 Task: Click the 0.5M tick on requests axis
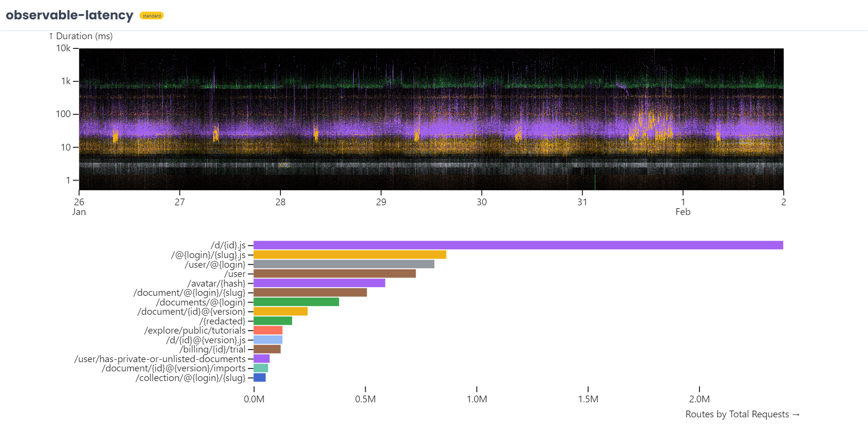click(365, 399)
